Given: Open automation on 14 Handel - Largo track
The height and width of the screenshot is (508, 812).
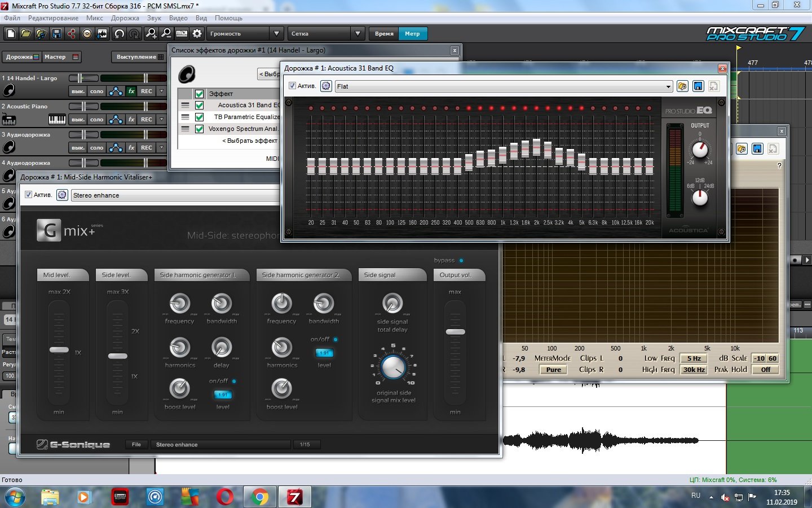Looking at the screenshot, I should click(116, 91).
